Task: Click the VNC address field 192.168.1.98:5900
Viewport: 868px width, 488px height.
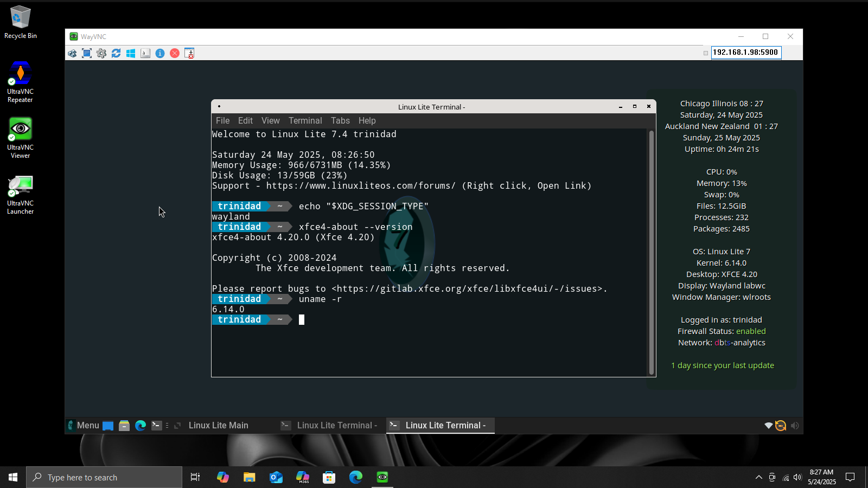Action: pos(746,53)
